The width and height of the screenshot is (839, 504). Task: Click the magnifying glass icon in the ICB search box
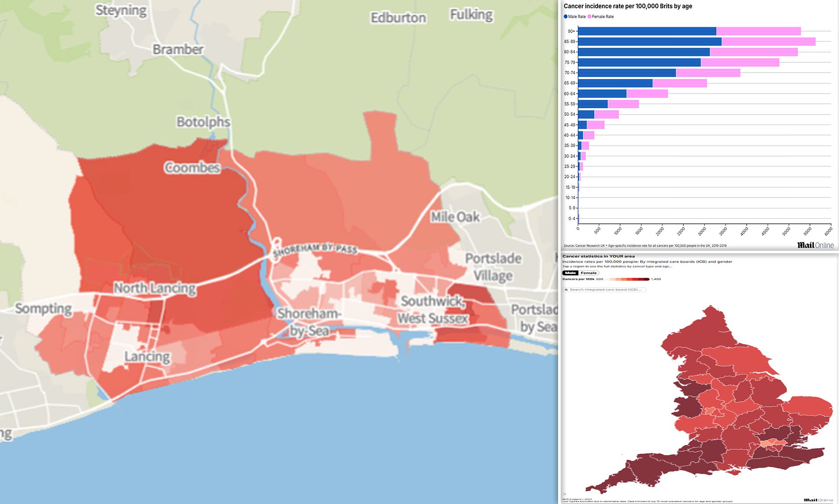tap(566, 289)
